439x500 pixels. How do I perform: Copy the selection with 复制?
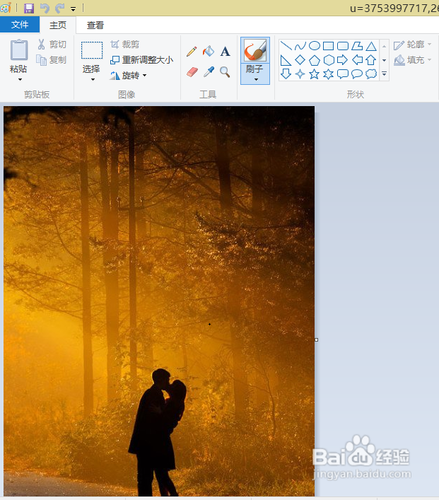coord(52,60)
